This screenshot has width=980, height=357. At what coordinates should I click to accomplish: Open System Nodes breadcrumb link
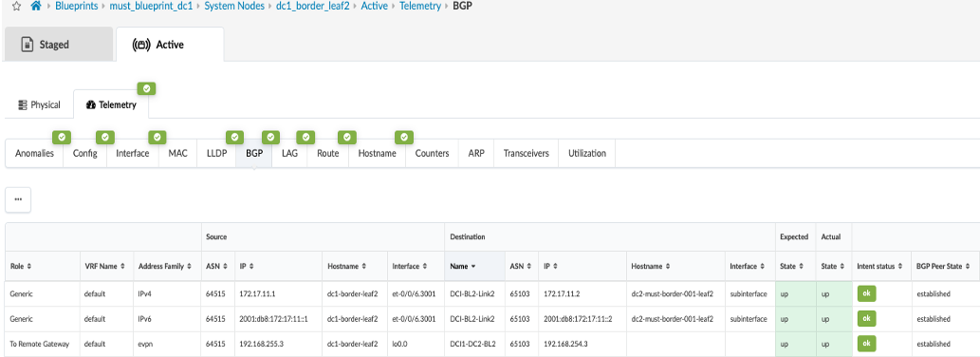[x=233, y=7]
